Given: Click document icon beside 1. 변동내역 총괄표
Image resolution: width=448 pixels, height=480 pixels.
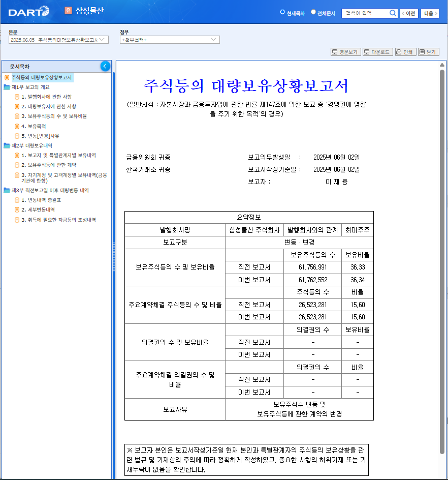Looking at the screenshot, I should click(x=17, y=200).
